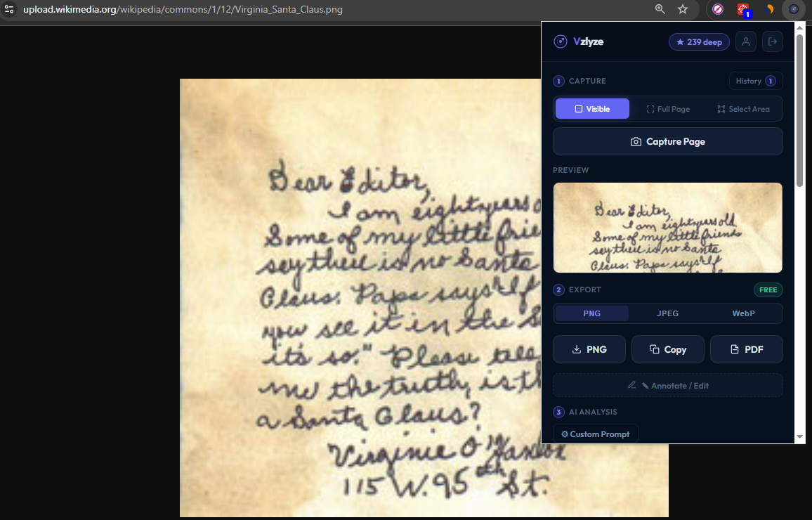
Task: Click the Vzlyze logo in popup header
Action: click(x=579, y=41)
